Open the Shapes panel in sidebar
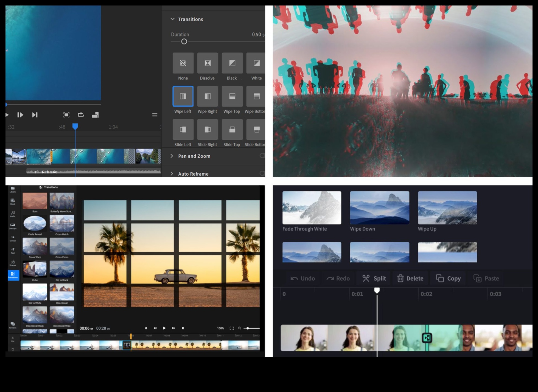The height and width of the screenshot is (392, 538). coord(13,263)
